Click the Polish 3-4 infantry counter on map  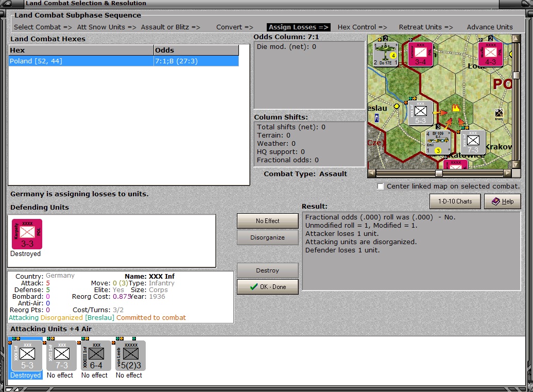421,54
